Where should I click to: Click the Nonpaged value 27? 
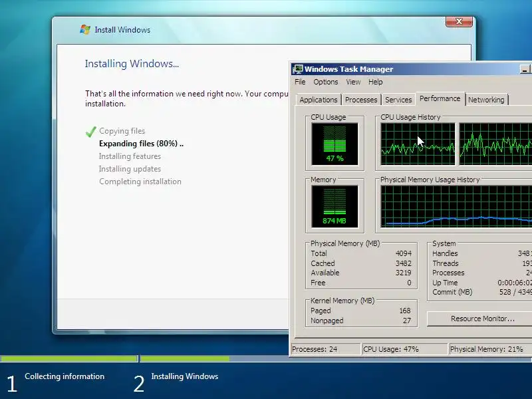coord(407,321)
